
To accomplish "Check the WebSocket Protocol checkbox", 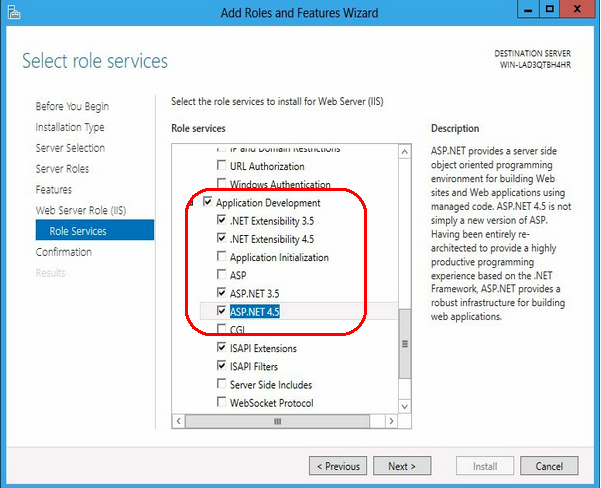I will (222, 402).
